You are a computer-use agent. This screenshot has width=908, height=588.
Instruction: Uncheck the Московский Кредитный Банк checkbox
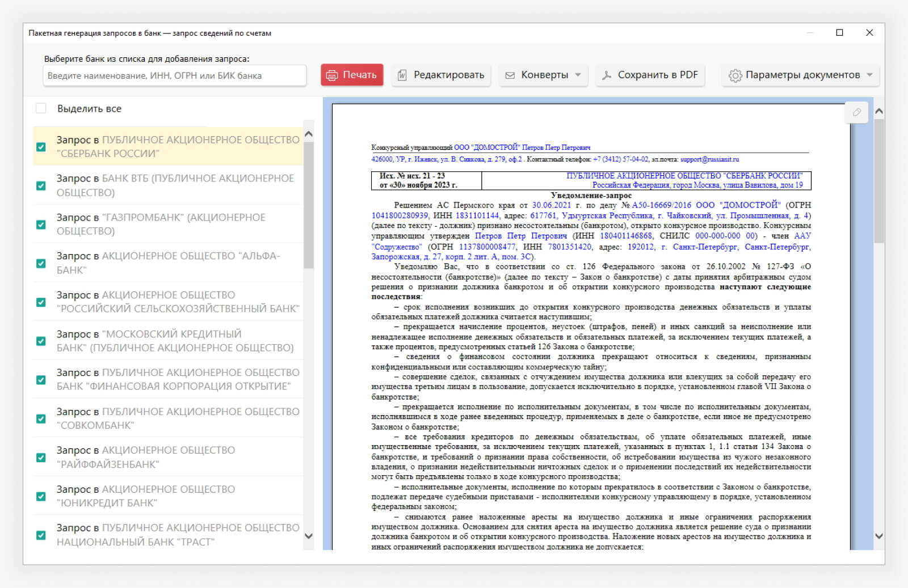[41, 341]
